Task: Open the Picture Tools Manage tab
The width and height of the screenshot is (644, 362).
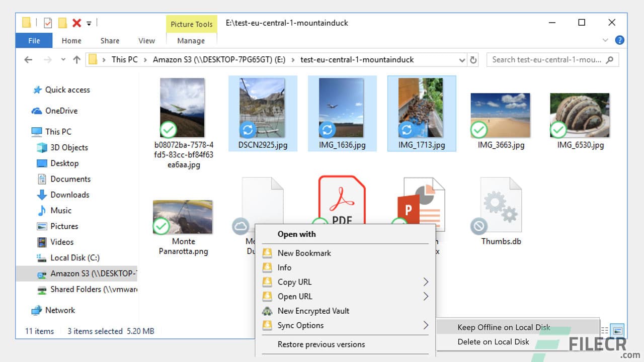Action: (191, 41)
